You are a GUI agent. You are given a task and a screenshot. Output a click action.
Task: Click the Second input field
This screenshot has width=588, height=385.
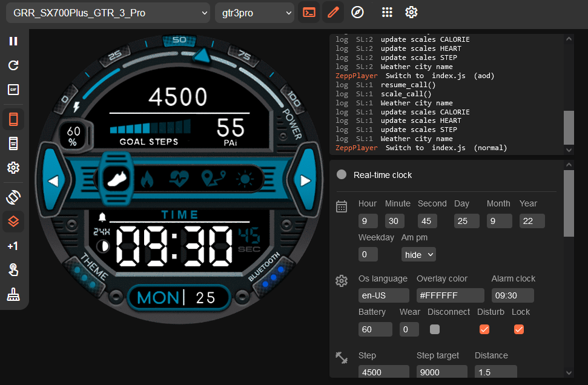428,221
